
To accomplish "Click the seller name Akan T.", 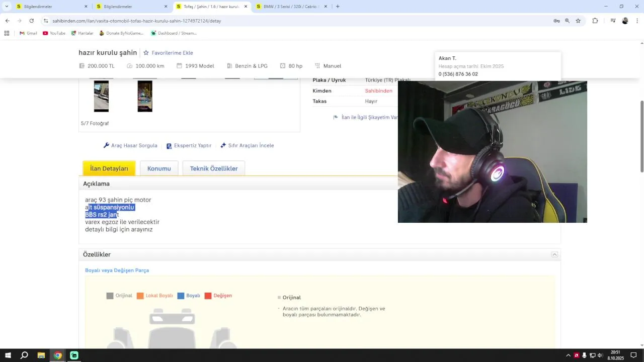I will click(447, 58).
